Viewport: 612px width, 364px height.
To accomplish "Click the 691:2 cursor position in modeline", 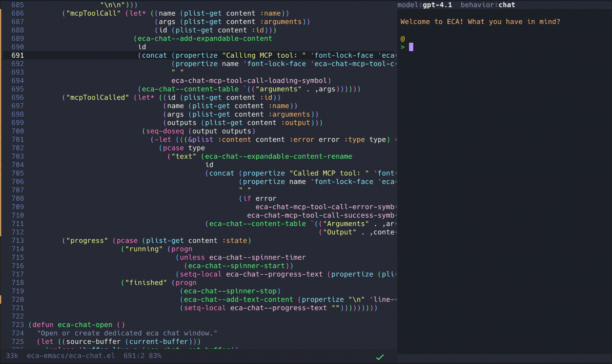I will click(134, 356).
